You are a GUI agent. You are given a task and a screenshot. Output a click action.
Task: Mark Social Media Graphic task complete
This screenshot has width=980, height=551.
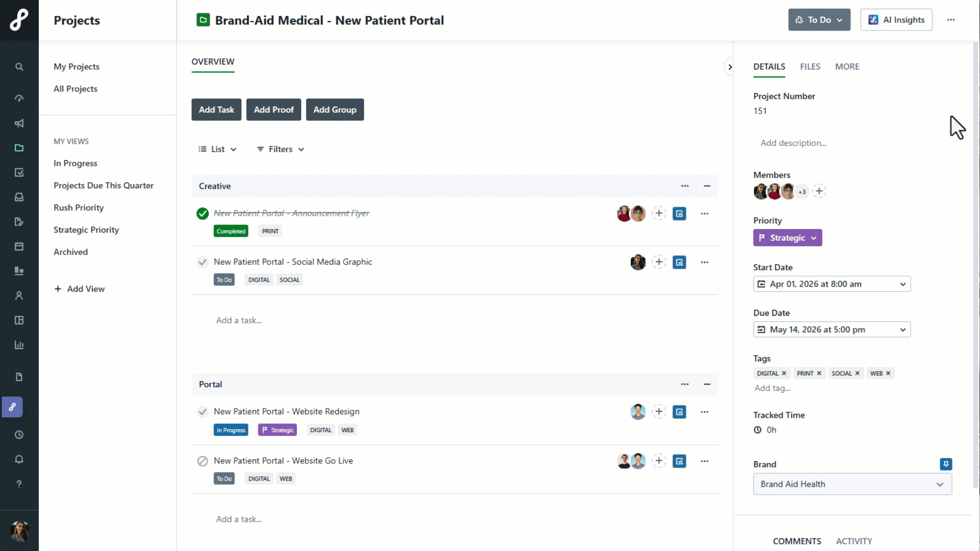tap(203, 262)
